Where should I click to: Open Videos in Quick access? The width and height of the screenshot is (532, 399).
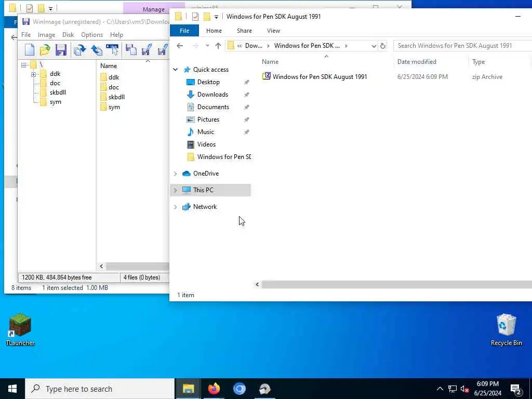[206, 144]
